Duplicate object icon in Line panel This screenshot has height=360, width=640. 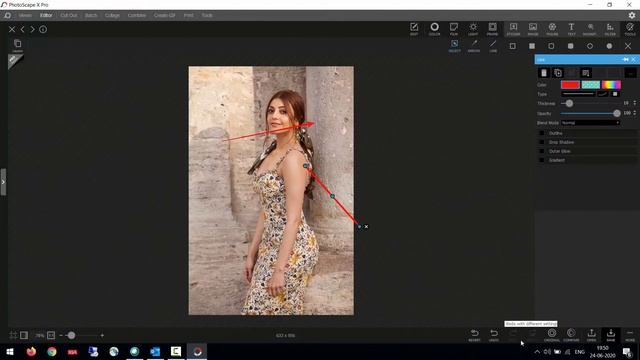(x=558, y=73)
